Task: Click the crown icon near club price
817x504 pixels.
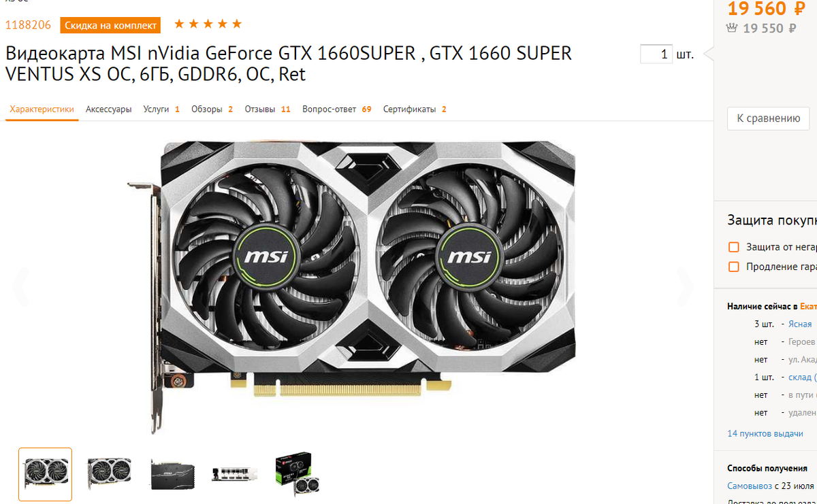Action: coord(733,28)
